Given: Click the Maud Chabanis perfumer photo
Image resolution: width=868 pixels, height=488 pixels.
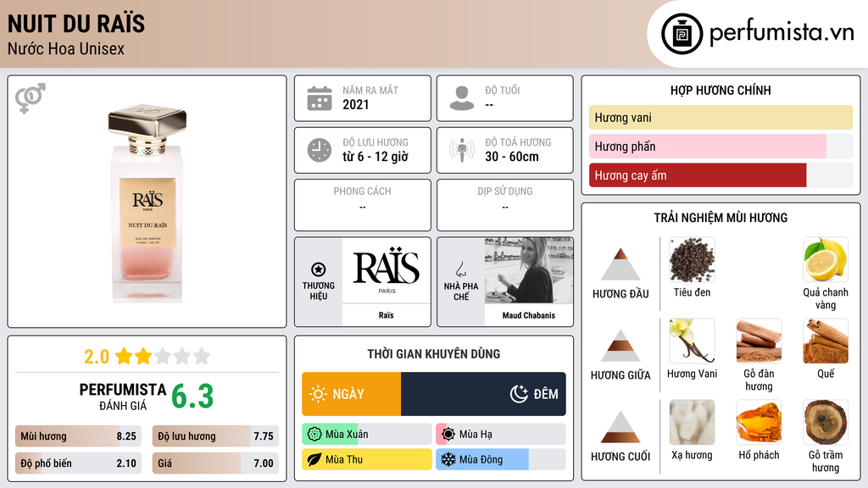Looking at the screenshot, I should coord(529,270).
